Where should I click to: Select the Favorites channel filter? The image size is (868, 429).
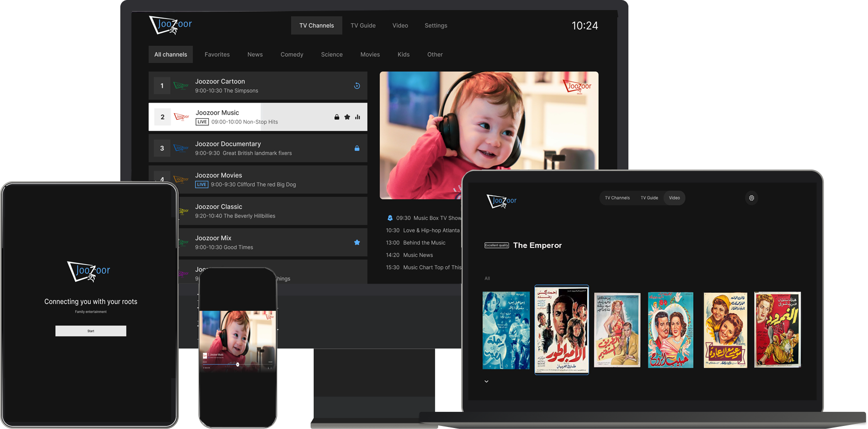click(217, 55)
